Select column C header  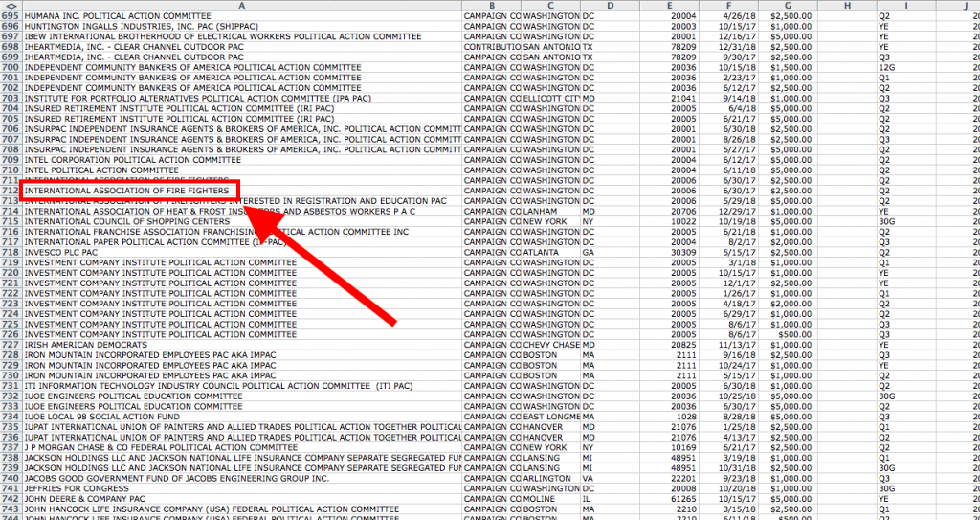click(550, 6)
